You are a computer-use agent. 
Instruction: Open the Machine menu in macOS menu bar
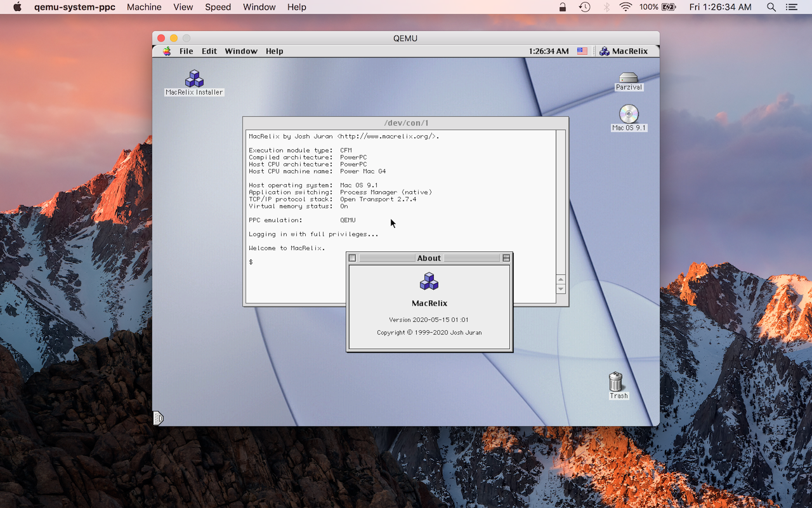144,7
